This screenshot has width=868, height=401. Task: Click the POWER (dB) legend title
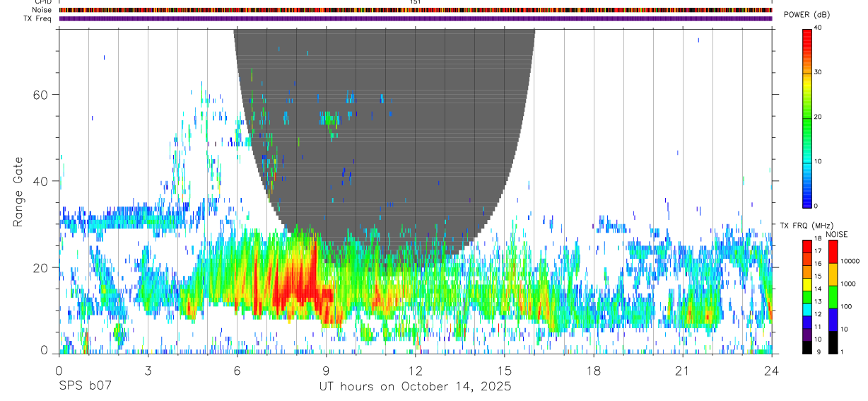coord(806,15)
